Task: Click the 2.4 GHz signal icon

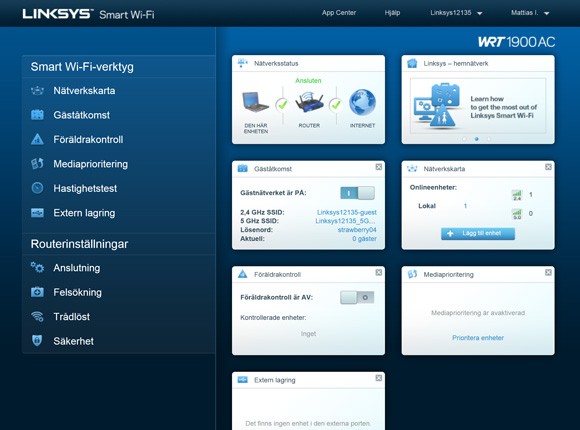Action: tap(517, 195)
